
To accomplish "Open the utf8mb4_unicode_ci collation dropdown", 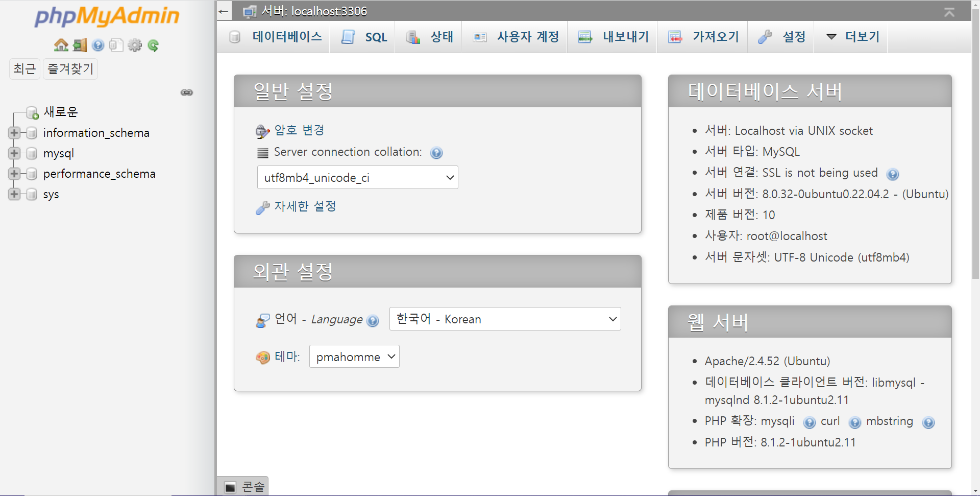I will point(358,177).
